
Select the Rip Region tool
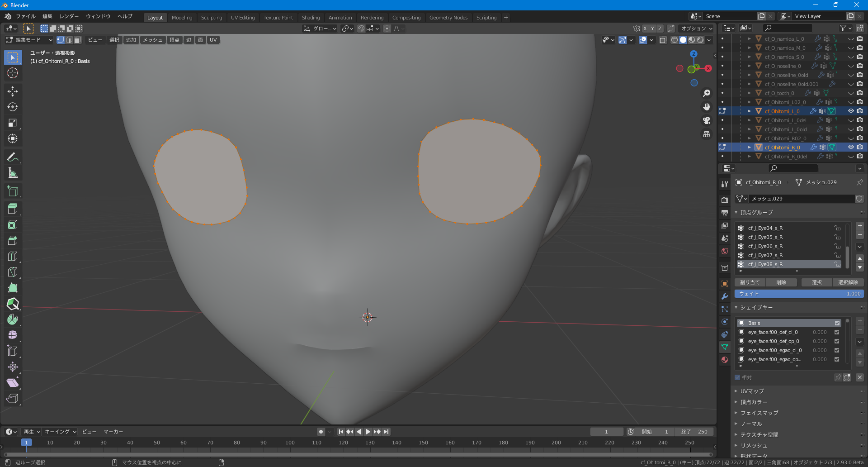click(x=13, y=399)
